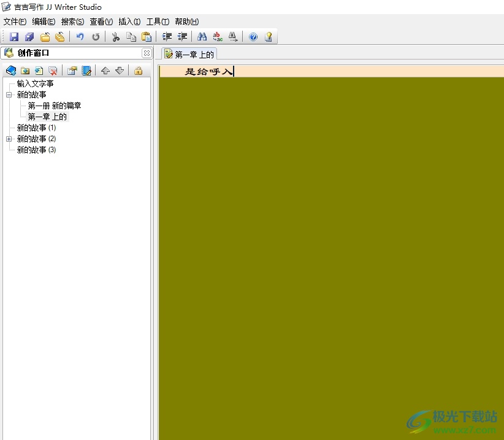
Task: Add a new book with blue book icon
Action: point(11,71)
